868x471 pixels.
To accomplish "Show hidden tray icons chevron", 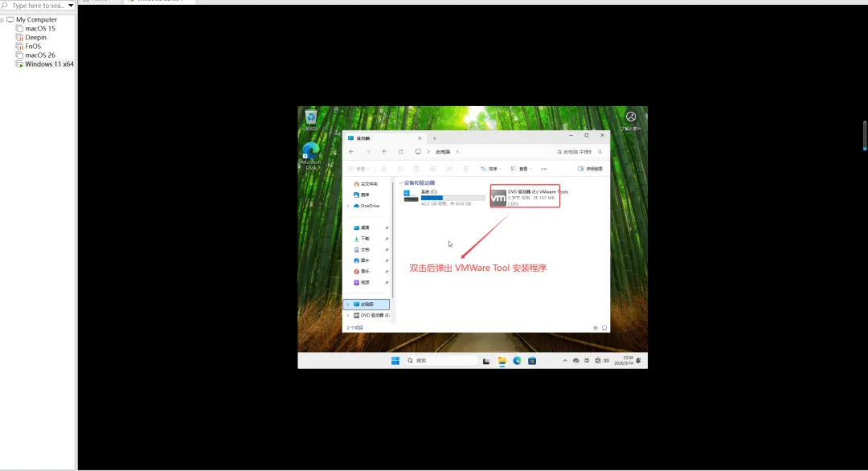I will click(565, 361).
